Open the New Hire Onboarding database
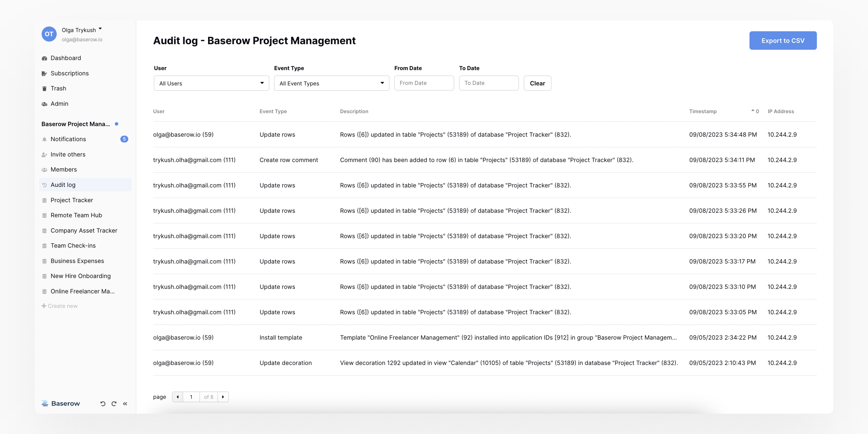This screenshot has width=868, height=434. pyautogui.click(x=81, y=276)
